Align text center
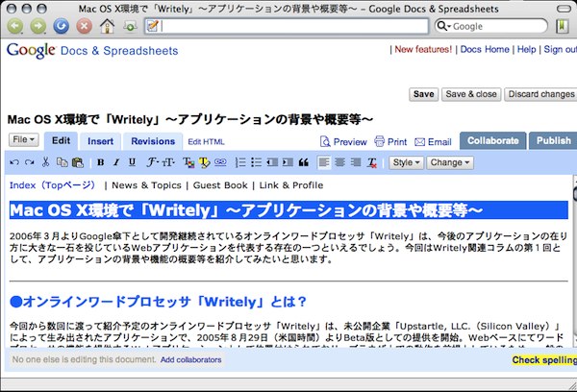Image resolution: width=577 pixels, height=392 pixels. click(339, 162)
